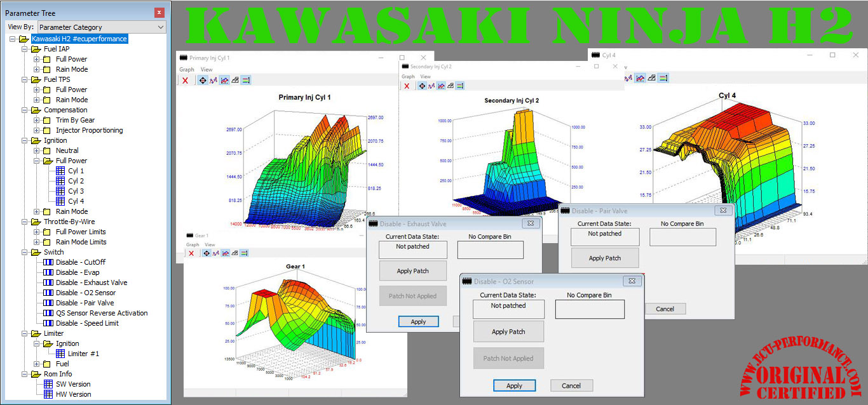Collapse the Throttle-By-Wire tree node
Image resolution: width=868 pixels, height=405 pixels.
click(24, 222)
